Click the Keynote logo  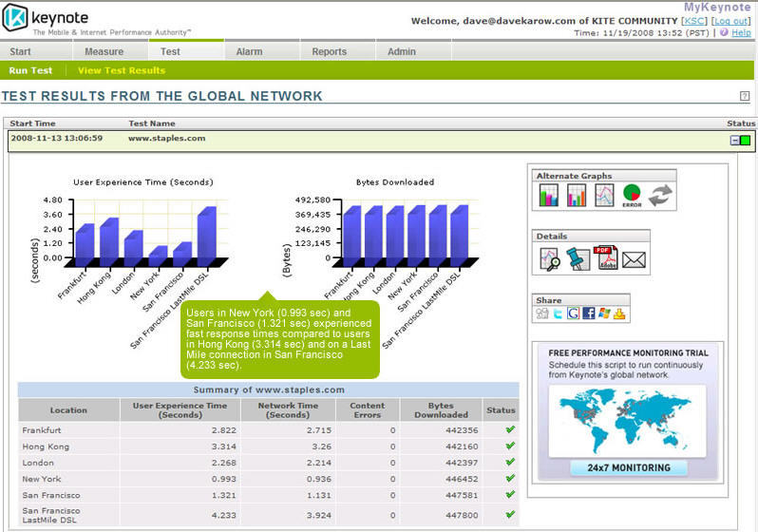tap(46, 18)
